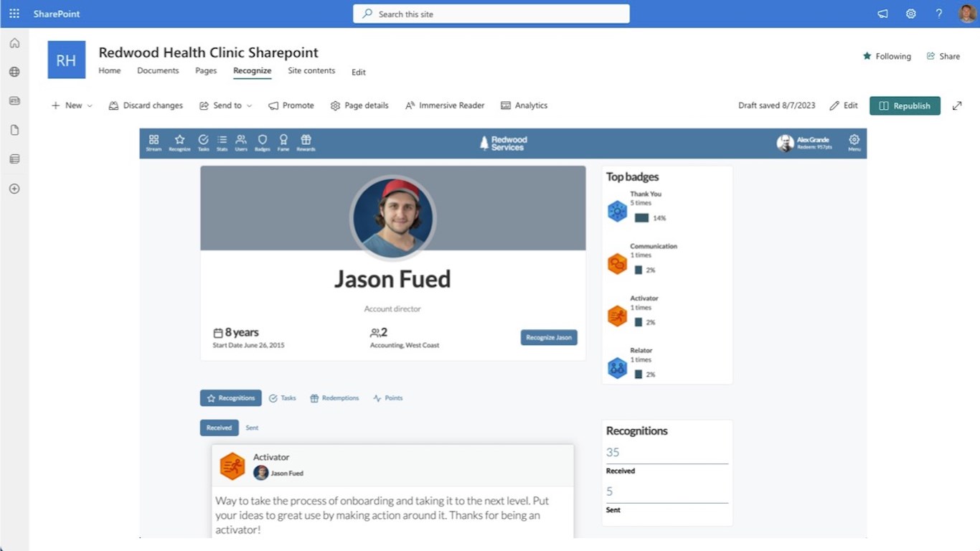Screen dimensions: 980x551
Task: Open the Documents navigation tab
Action: click(x=158, y=70)
